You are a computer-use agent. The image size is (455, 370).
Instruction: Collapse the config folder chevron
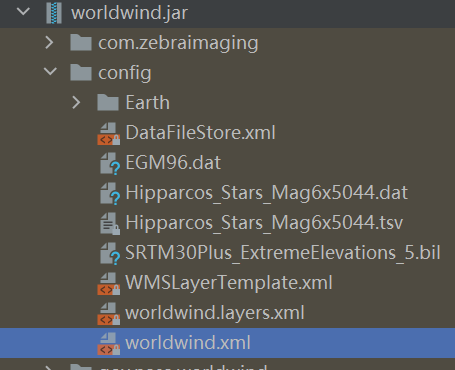(x=50, y=71)
